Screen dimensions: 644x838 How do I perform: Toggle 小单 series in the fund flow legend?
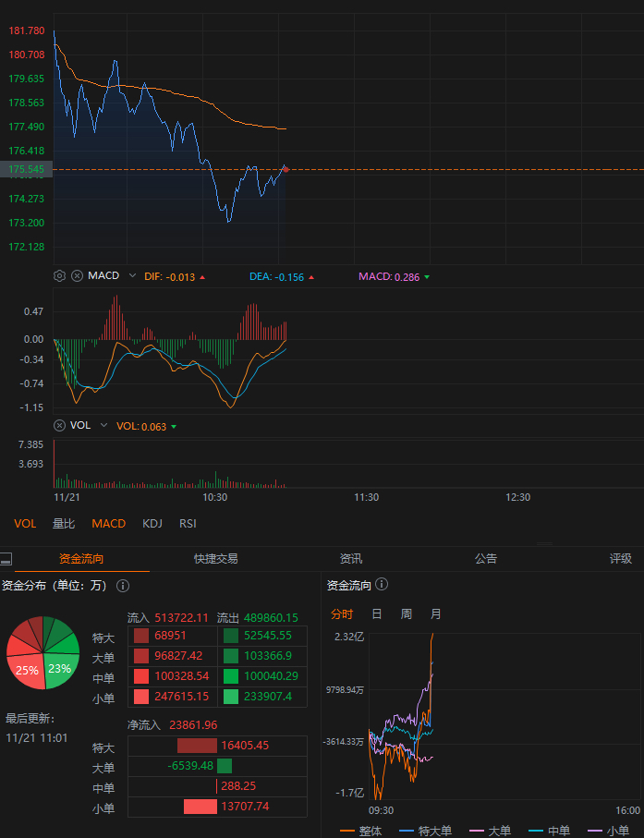click(x=619, y=831)
